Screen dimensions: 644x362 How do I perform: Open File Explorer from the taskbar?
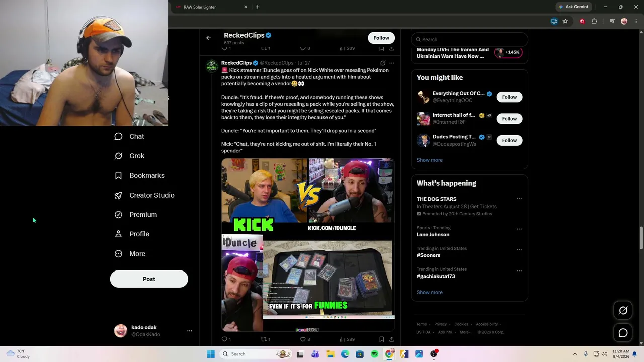(330, 354)
